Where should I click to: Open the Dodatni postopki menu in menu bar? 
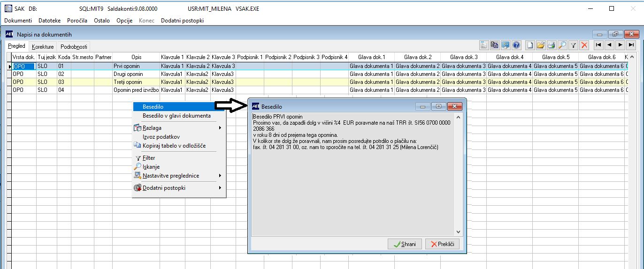[x=182, y=21]
